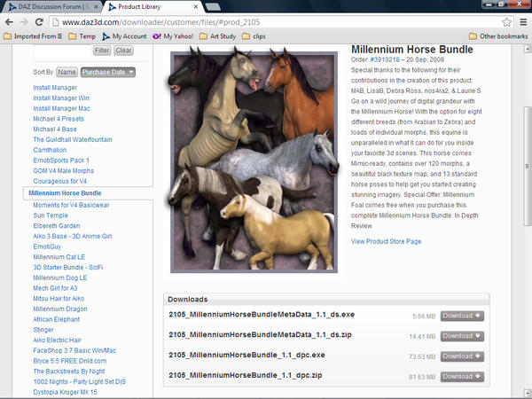Open Millennium Cat LE product
Image resolution: width=532 pixels, height=399 pixels.
coord(59,257)
